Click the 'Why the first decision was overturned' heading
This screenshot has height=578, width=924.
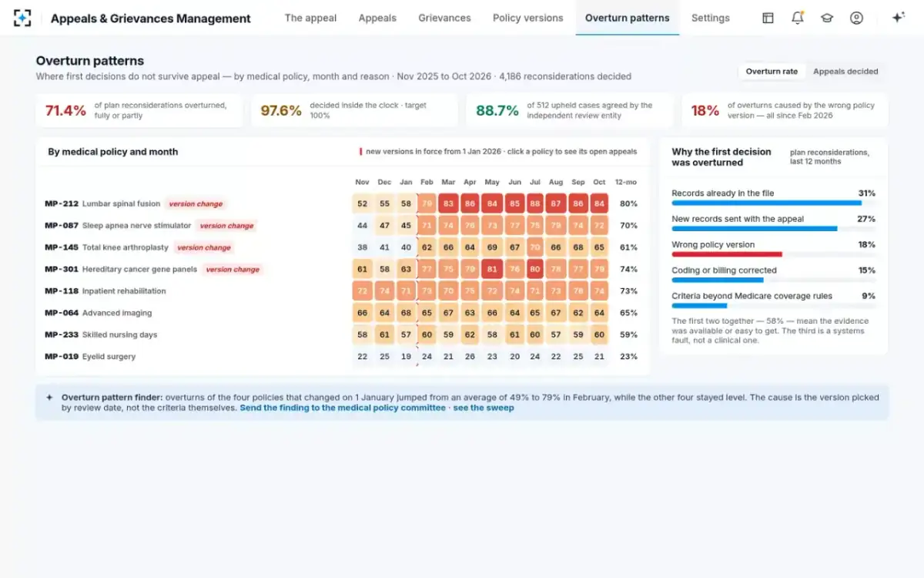721,157
